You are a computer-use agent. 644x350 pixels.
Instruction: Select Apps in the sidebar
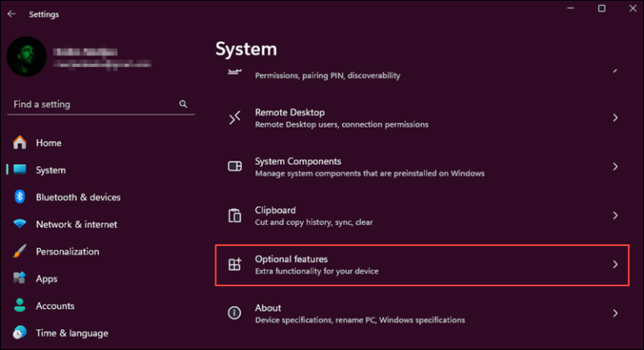pyautogui.click(x=46, y=279)
